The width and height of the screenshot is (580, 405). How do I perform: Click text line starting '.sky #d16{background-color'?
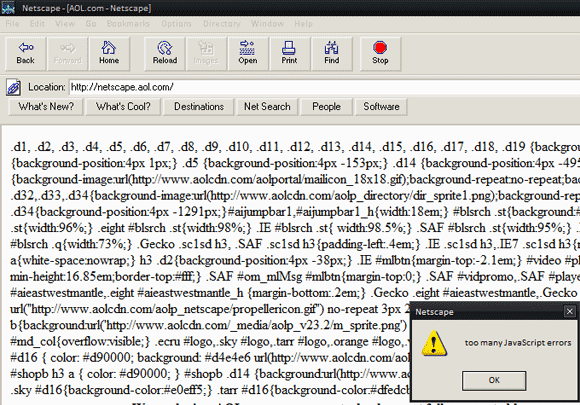pyautogui.click(x=210, y=390)
